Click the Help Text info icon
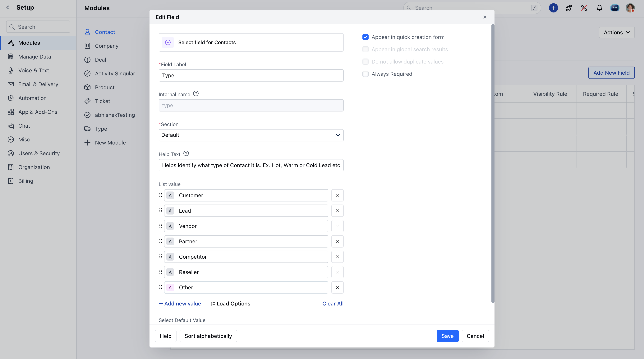Image resolution: width=644 pixels, height=359 pixels. pyautogui.click(x=186, y=154)
